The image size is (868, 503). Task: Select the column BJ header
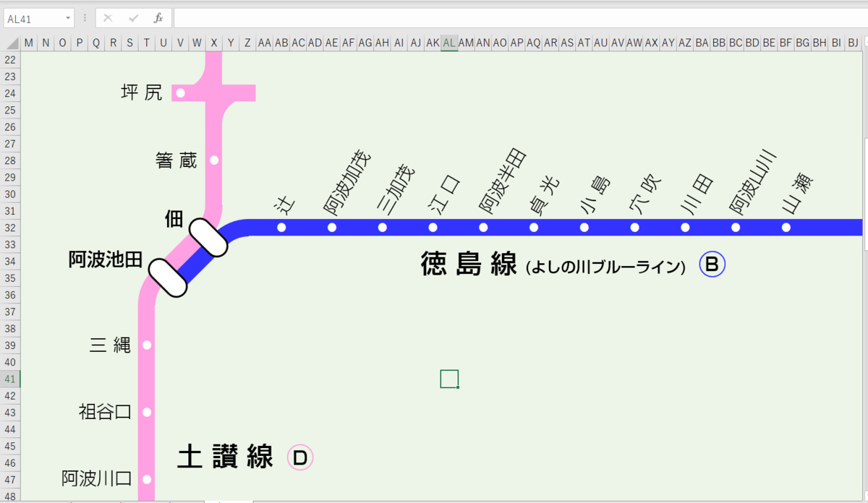pyautogui.click(x=853, y=43)
